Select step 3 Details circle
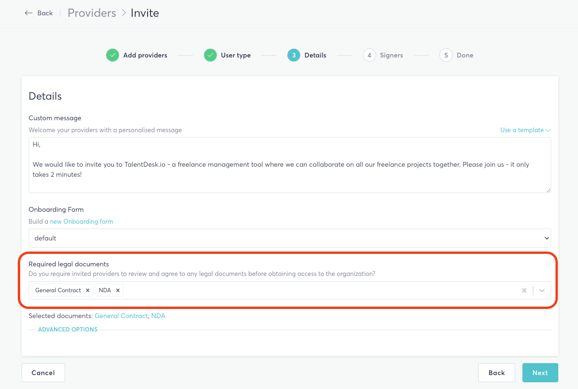Viewport: 578px width, 389px height. tap(294, 55)
